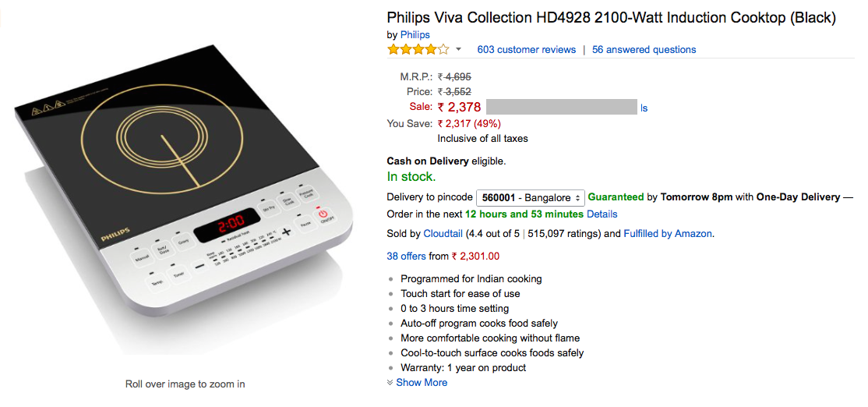Screen dimensions: 868x407
Task: Open Details for one-day delivery
Action: tap(602, 214)
